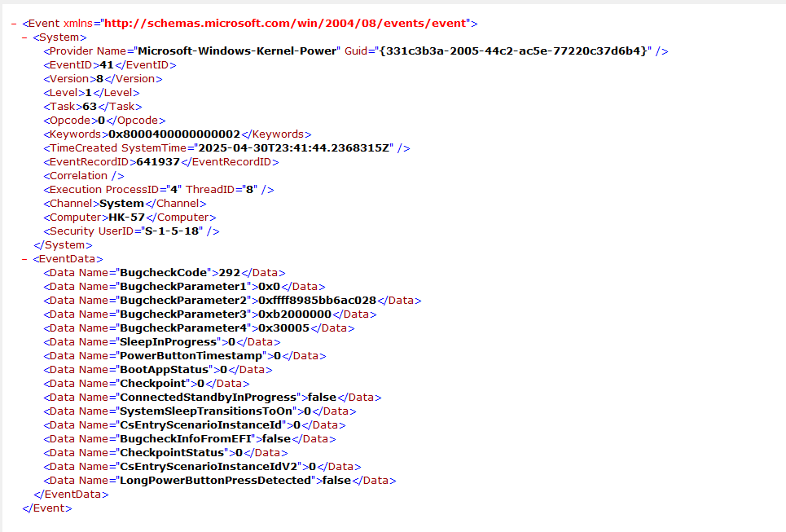Select the TimeCreated SystemTime timestamp
This screenshot has width=786, height=532.
[x=294, y=148]
